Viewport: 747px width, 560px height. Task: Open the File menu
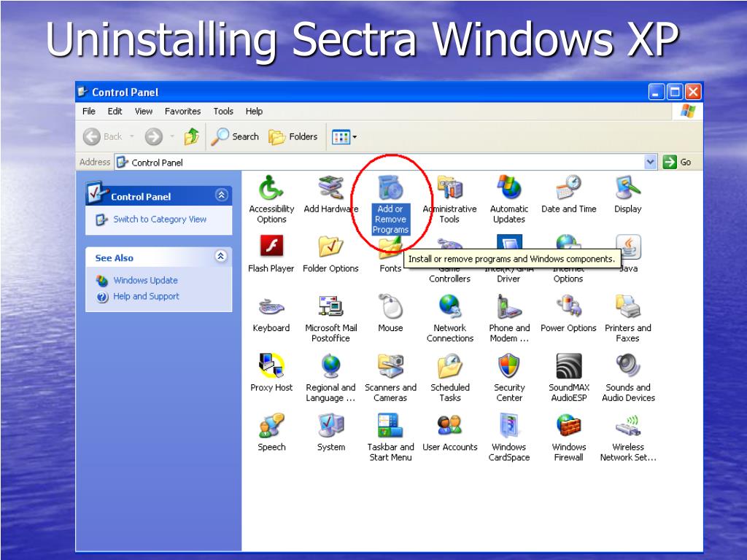pyautogui.click(x=88, y=111)
